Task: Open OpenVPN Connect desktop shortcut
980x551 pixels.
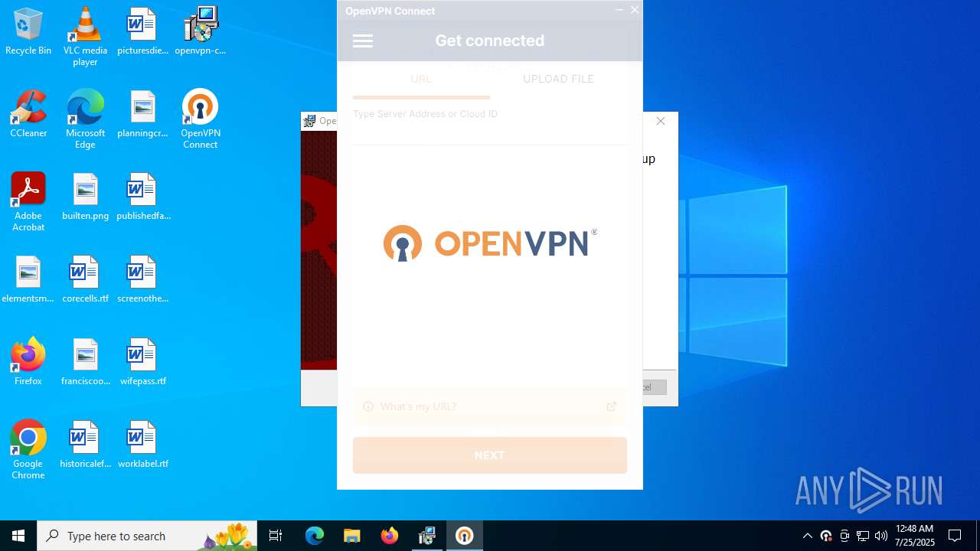Action: (201, 119)
